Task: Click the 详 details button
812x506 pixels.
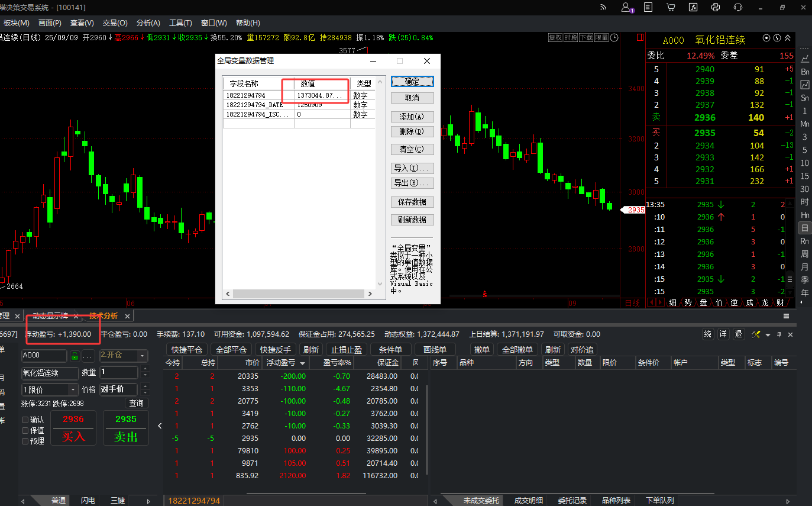Action: 723,334
